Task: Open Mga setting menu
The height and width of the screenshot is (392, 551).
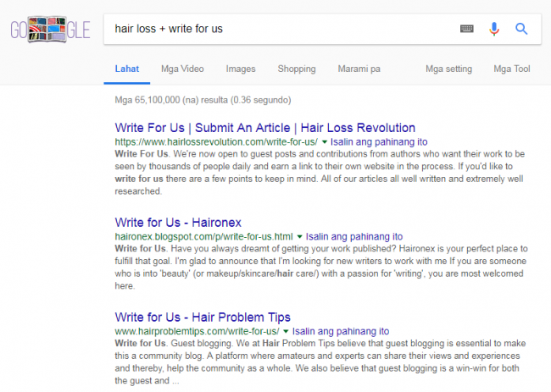Action: [449, 69]
